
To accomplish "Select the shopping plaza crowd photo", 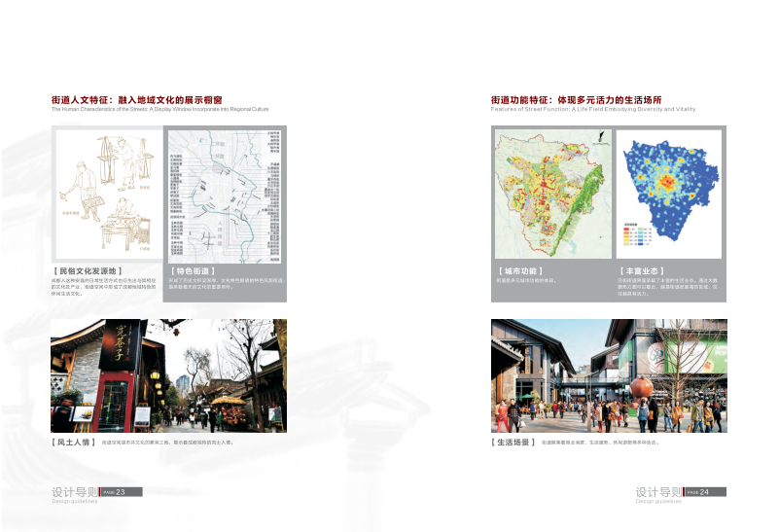I will click(608, 375).
